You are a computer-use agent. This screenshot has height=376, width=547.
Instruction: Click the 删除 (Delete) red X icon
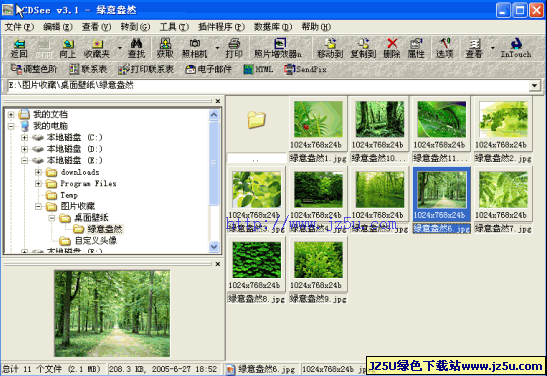pyautogui.click(x=392, y=48)
